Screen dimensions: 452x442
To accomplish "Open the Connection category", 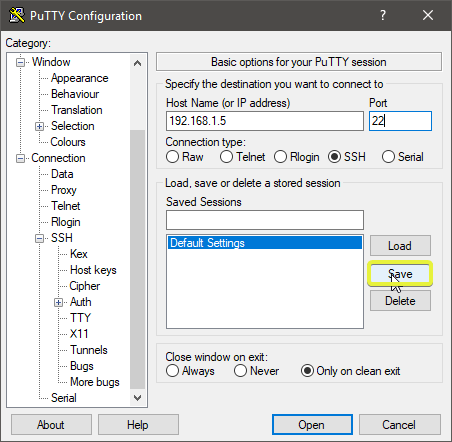I will 58,158.
